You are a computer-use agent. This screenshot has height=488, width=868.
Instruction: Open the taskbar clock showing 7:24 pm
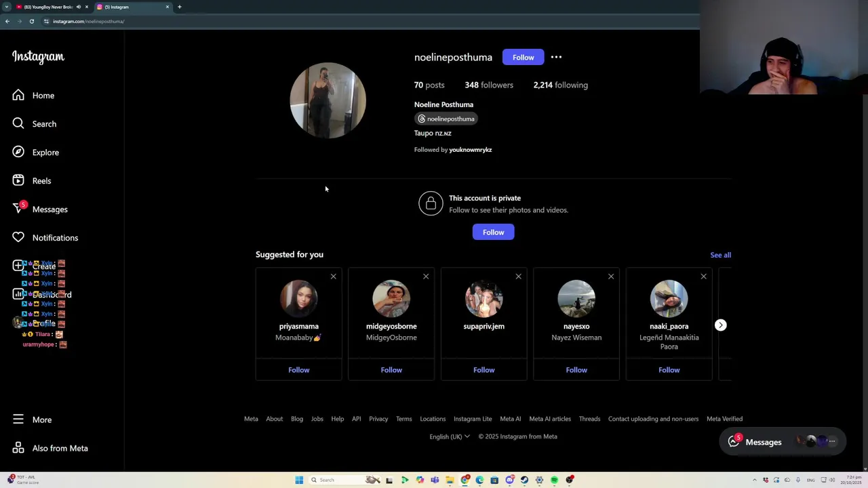click(851, 480)
